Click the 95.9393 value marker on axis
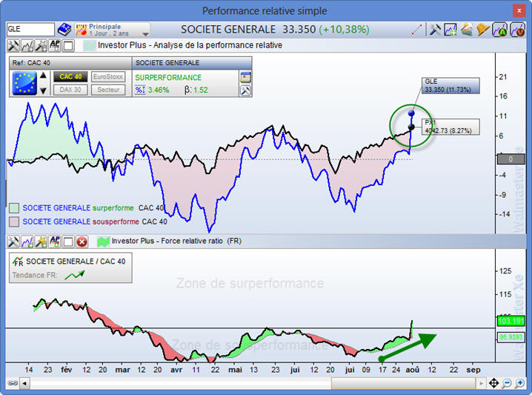The image size is (532, 395). [x=511, y=337]
